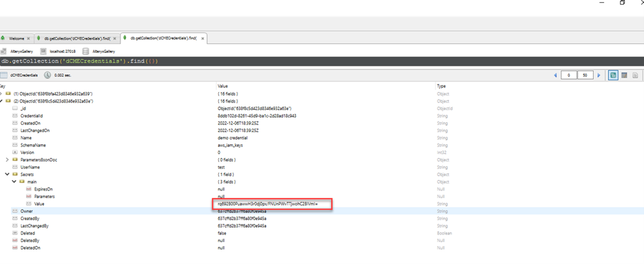Click the value 'demo credential'
The width and height of the screenshot is (644, 264).
click(x=233, y=138)
